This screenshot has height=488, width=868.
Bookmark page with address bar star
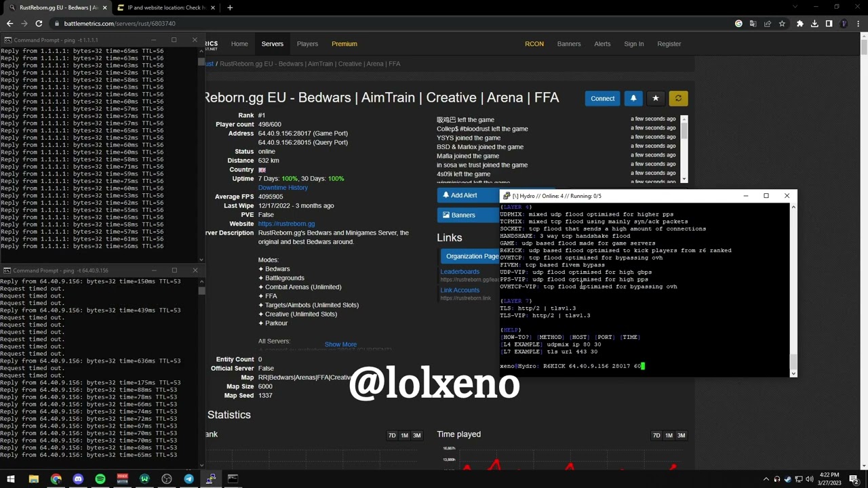(782, 24)
